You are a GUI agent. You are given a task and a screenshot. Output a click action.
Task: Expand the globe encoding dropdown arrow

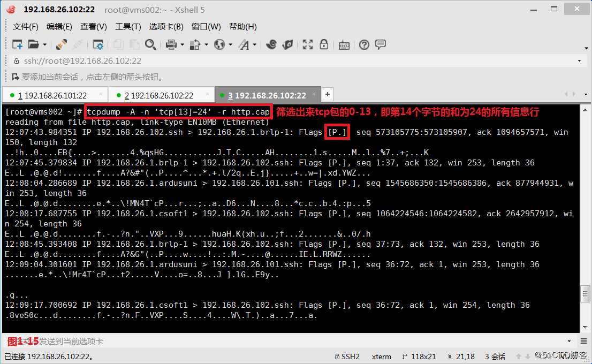pos(230,44)
